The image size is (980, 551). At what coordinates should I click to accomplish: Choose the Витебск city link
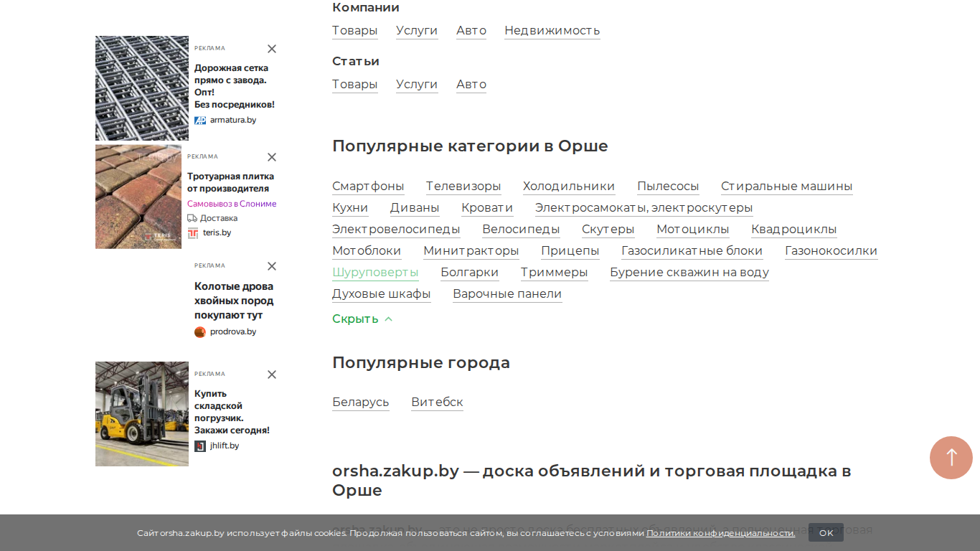click(x=438, y=402)
